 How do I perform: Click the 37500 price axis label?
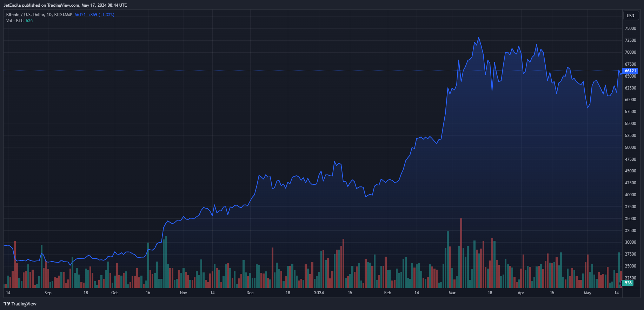630,207
